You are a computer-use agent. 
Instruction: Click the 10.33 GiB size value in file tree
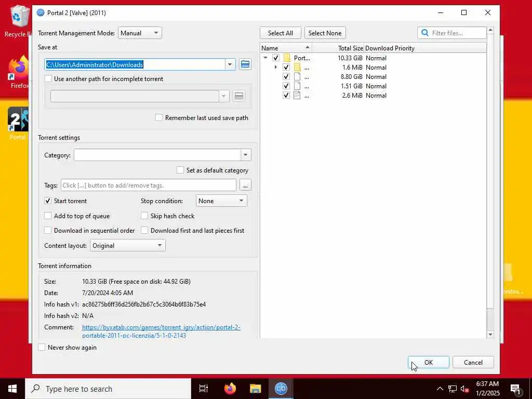(350, 58)
